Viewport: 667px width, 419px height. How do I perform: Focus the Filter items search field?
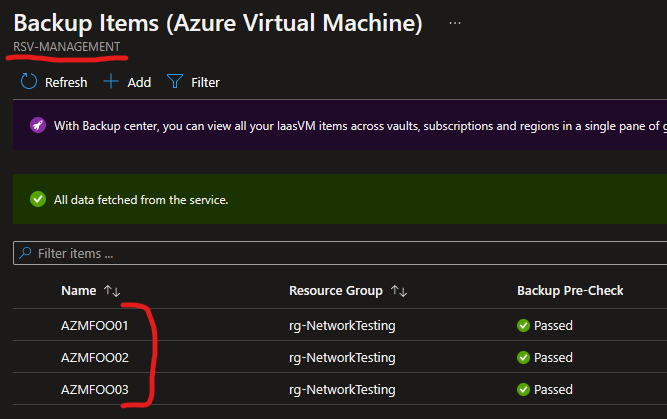coord(340,253)
